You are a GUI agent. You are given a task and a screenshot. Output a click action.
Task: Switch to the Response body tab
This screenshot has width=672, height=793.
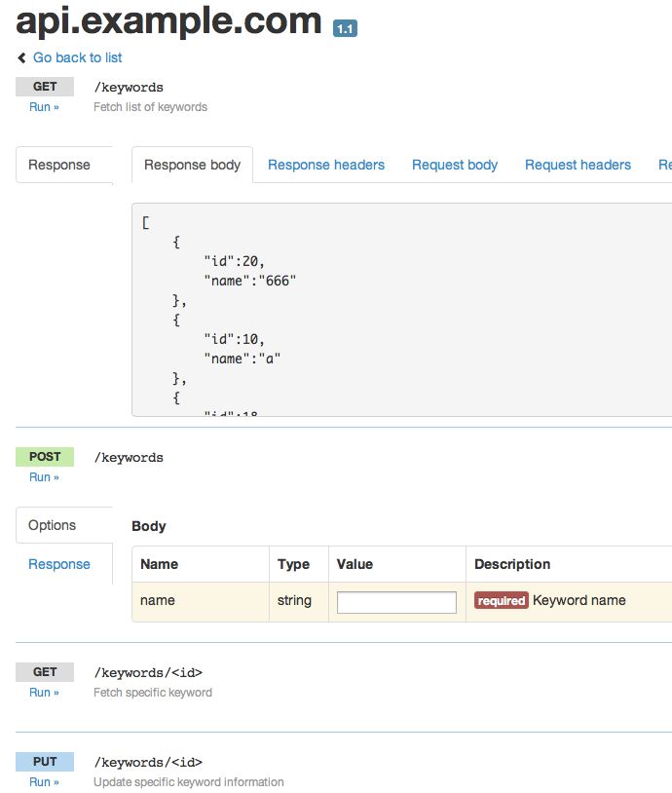tap(192, 165)
